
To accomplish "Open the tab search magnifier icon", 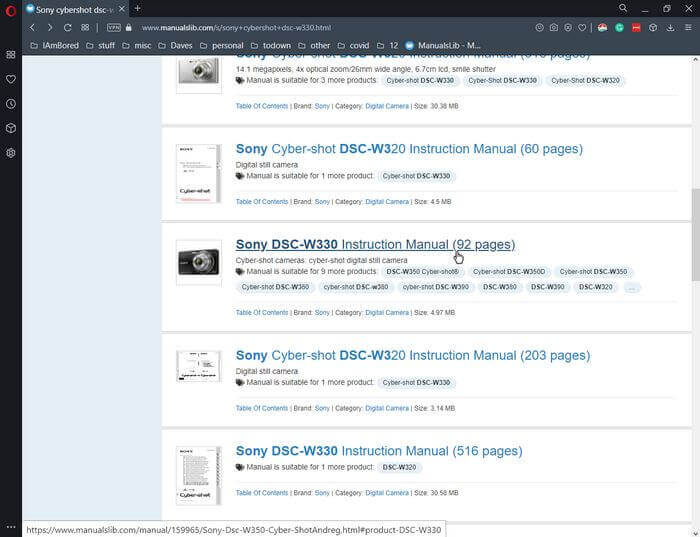I will [x=623, y=8].
